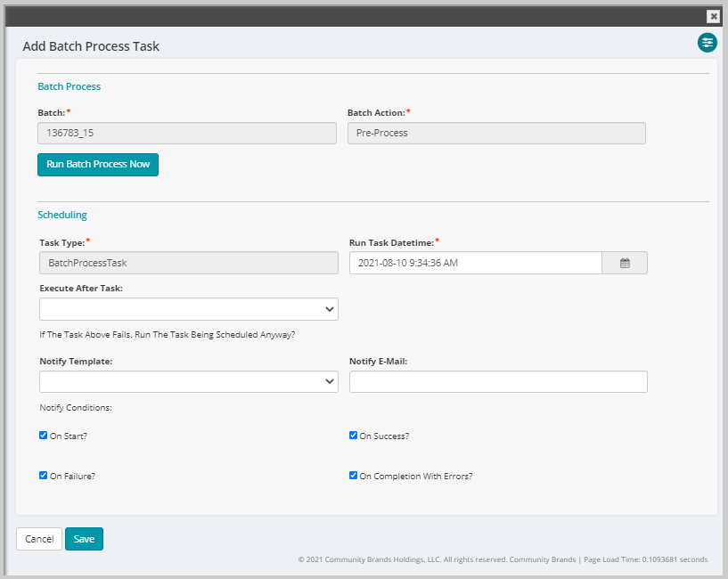Open the Execute After Task chevron arrow
This screenshot has height=579, width=728.
pyautogui.click(x=329, y=308)
